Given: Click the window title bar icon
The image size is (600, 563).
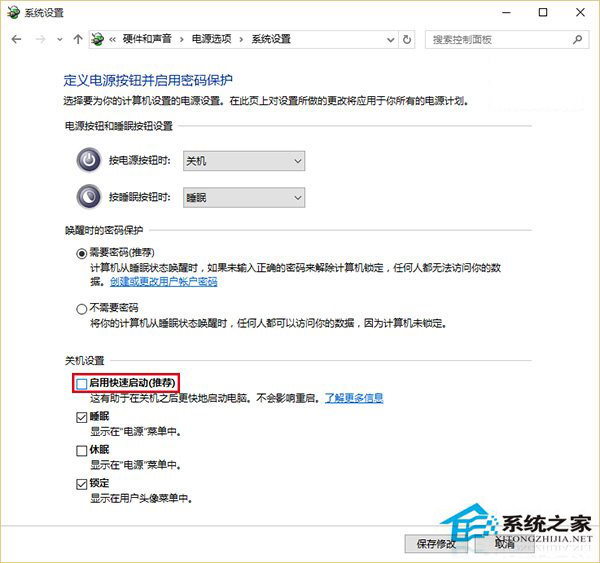Looking at the screenshot, I should [x=13, y=12].
